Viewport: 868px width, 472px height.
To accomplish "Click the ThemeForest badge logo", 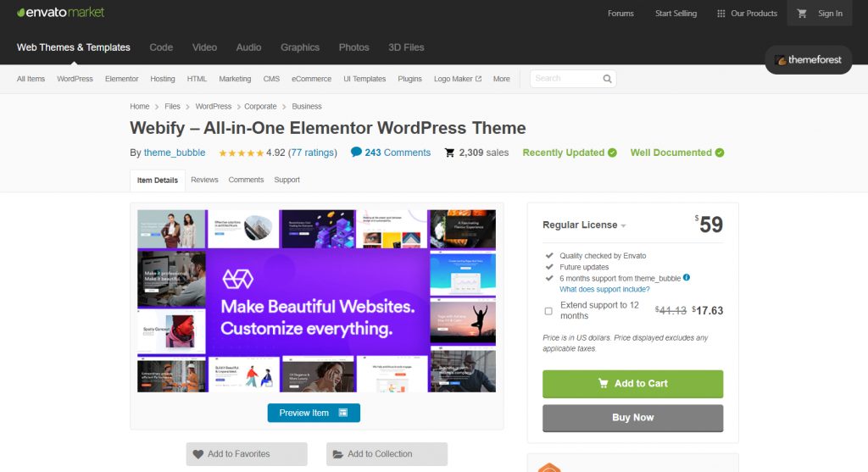I will pos(808,60).
